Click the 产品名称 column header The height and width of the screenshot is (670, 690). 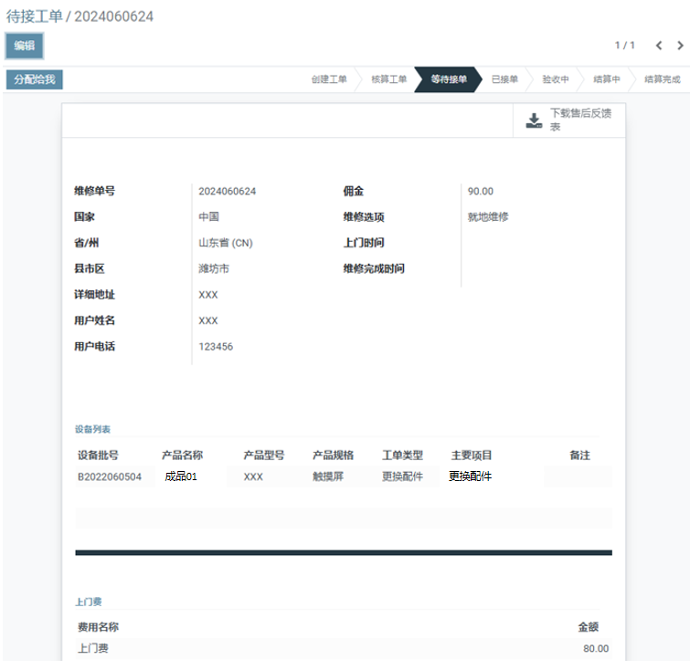182,455
